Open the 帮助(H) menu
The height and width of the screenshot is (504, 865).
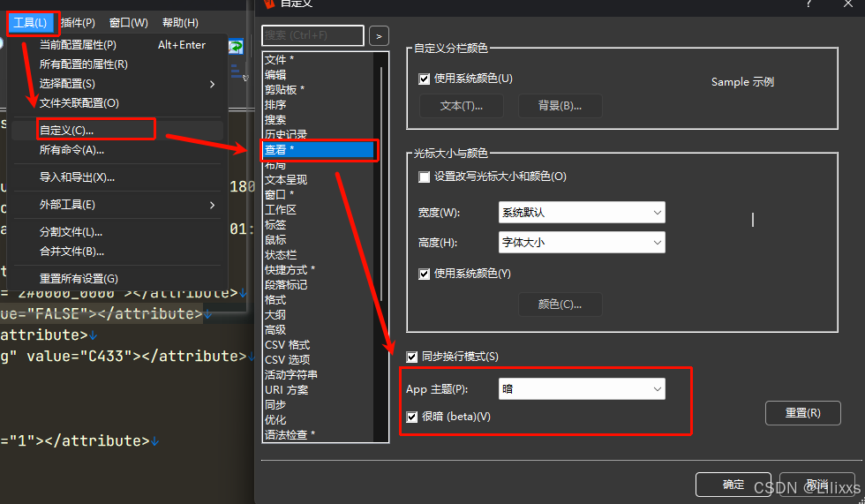click(180, 23)
